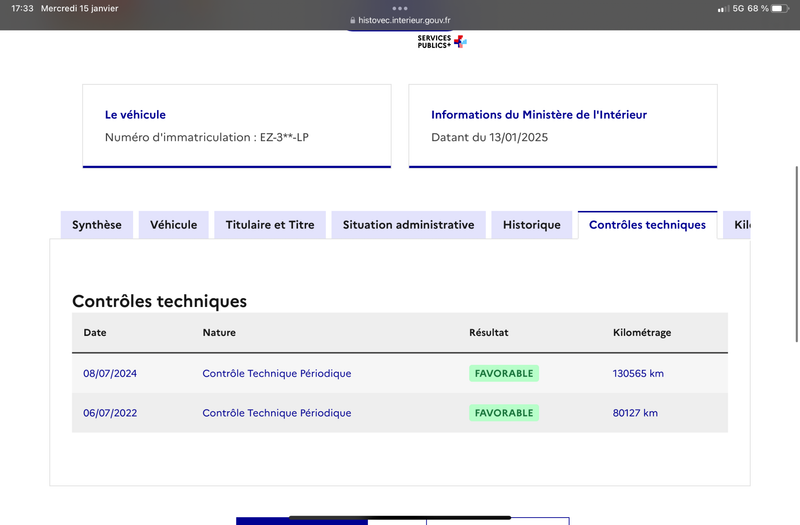The image size is (800, 525).
Task: Open the partially visible Kilométrage tab
Action: coord(737,225)
